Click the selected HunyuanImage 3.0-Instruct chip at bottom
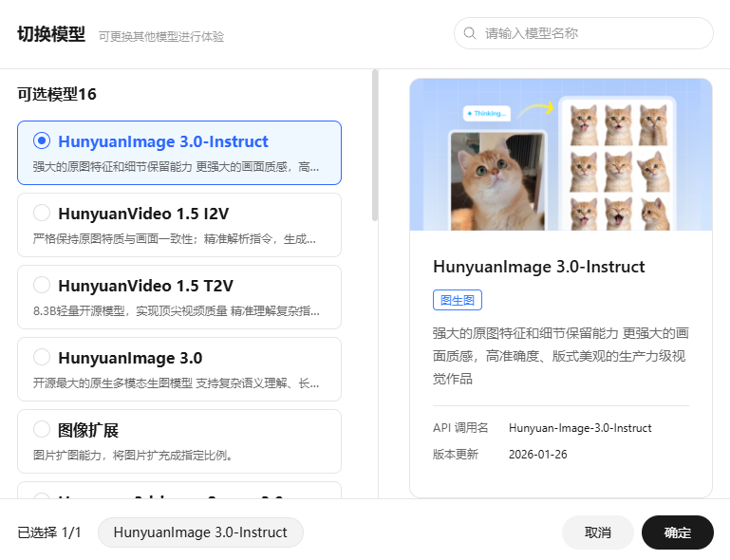 click(200, 532)
